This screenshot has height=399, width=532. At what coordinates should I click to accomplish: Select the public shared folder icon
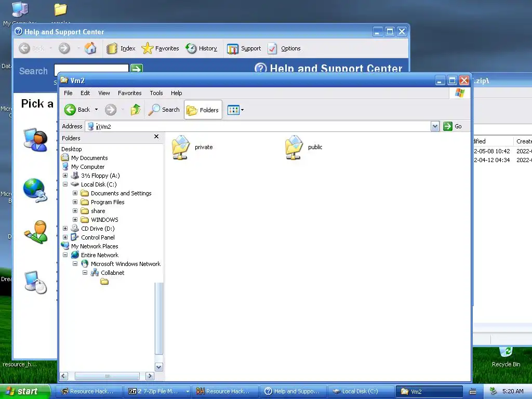294,147
